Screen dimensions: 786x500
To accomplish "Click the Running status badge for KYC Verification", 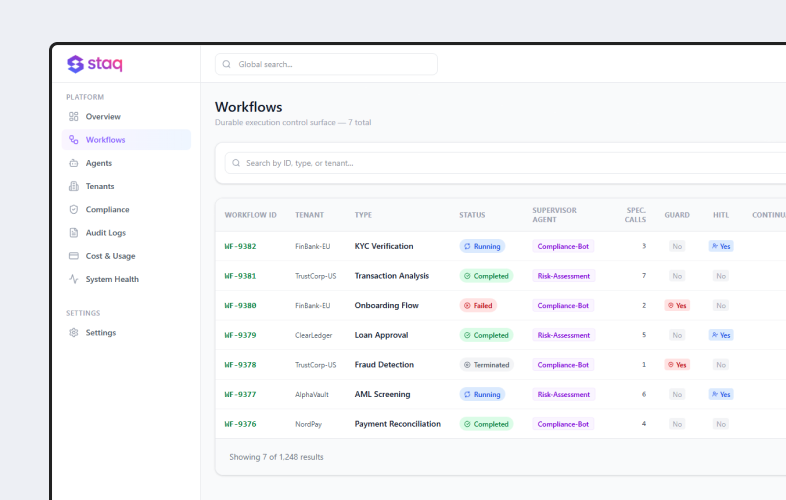I will 482,246.
